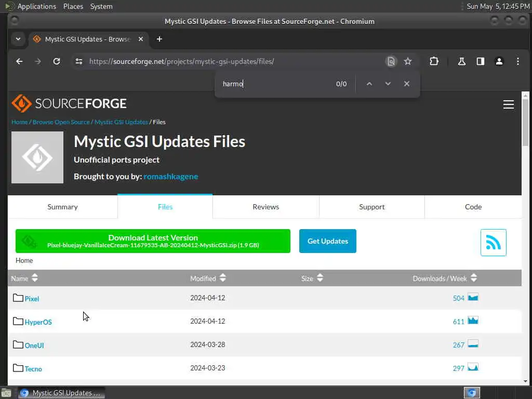Open the HyperOS folder icon
This screenshot has height=399, width=532.
[18, 321]
